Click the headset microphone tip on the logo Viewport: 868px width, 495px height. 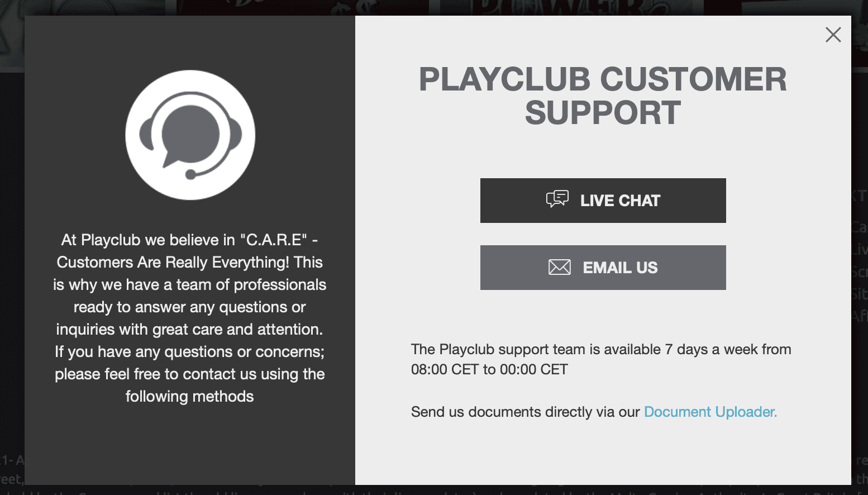[190, 174]
